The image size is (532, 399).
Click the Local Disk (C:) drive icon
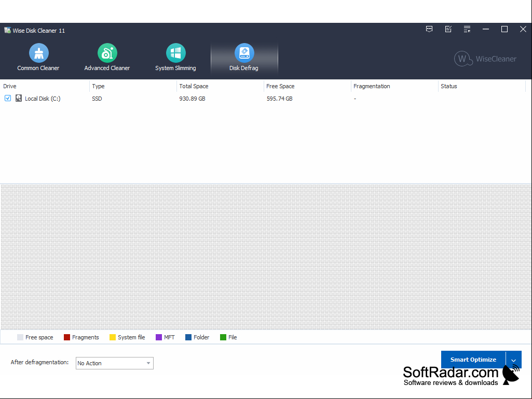click(x=19, y=98)
